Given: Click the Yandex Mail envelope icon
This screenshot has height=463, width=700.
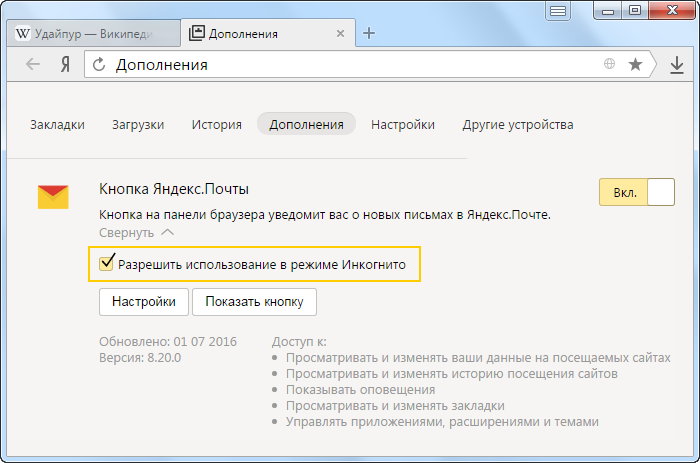Looking at the screenshot, I should click(x=53, y=197).
